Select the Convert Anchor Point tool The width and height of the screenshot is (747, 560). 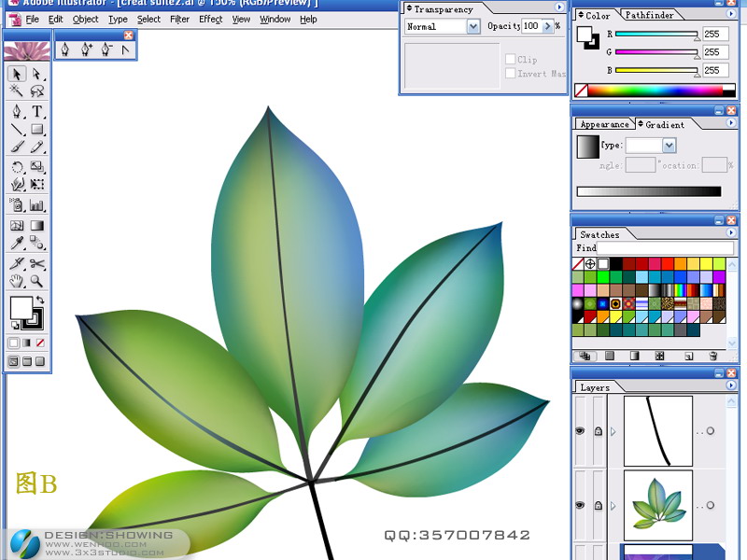(x=126, y=49)
